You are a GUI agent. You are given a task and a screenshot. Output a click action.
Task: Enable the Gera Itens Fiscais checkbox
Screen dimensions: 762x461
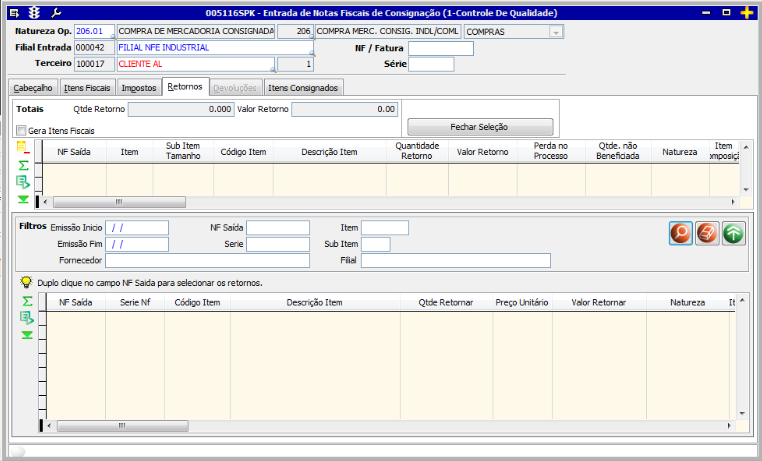(x=22, y=130)
